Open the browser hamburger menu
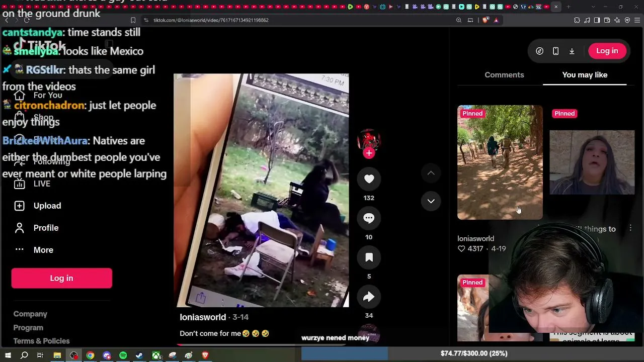The width and height of the screenshot is (644, 362). [637, 20]
